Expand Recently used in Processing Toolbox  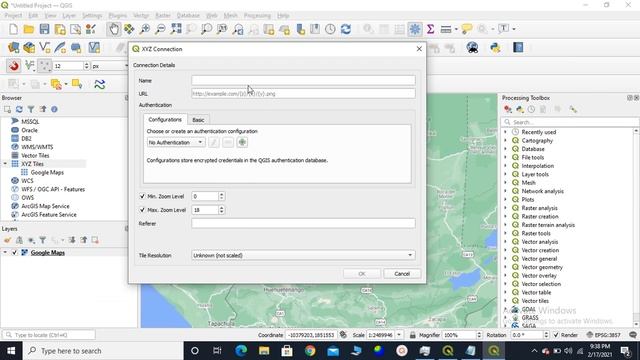(x=505, y=132)
